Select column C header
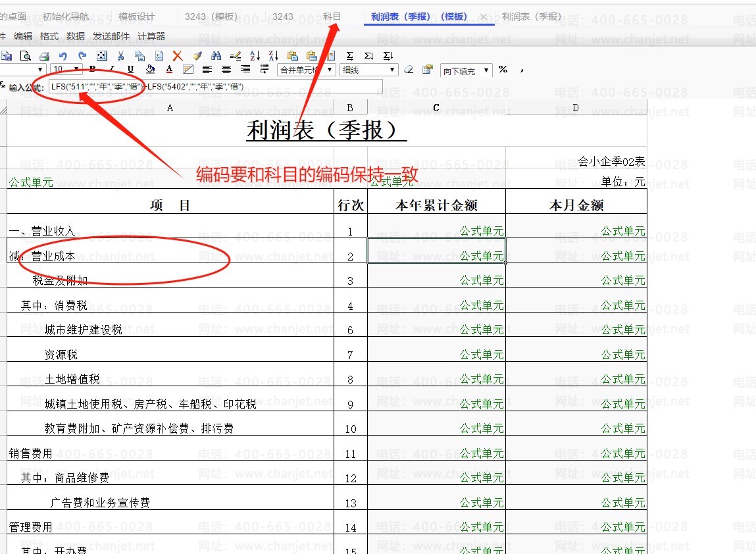Viewport: 756px width, 554px height. [x=436, y=108]
